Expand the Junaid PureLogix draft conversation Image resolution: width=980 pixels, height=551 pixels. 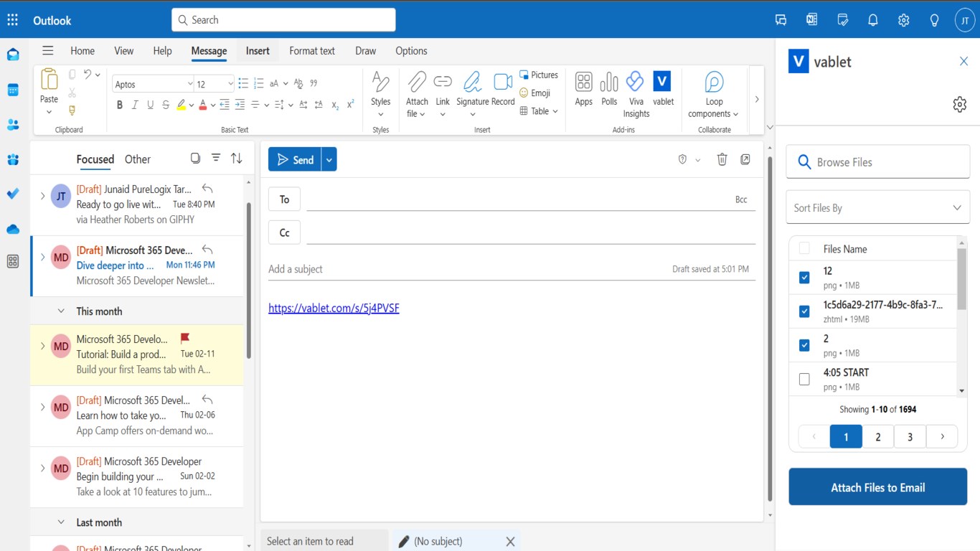(42, 196)
